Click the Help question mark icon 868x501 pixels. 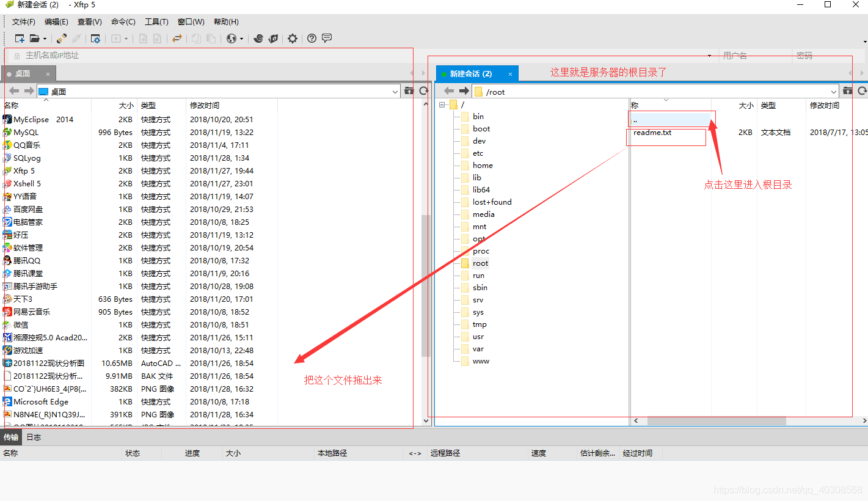pos(312,38)
